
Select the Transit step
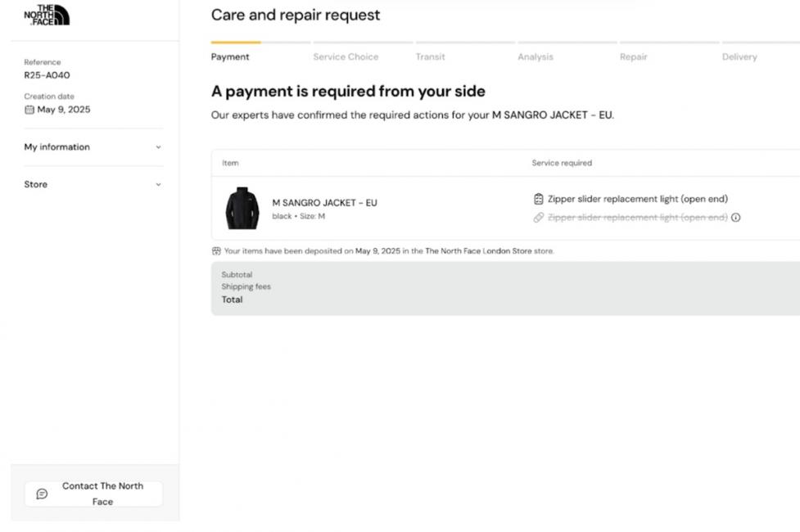(x=430, y=56)
